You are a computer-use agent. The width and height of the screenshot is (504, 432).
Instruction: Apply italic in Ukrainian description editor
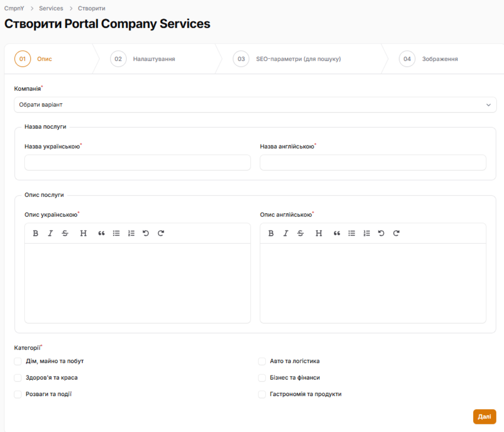click(x=50, y=233)
